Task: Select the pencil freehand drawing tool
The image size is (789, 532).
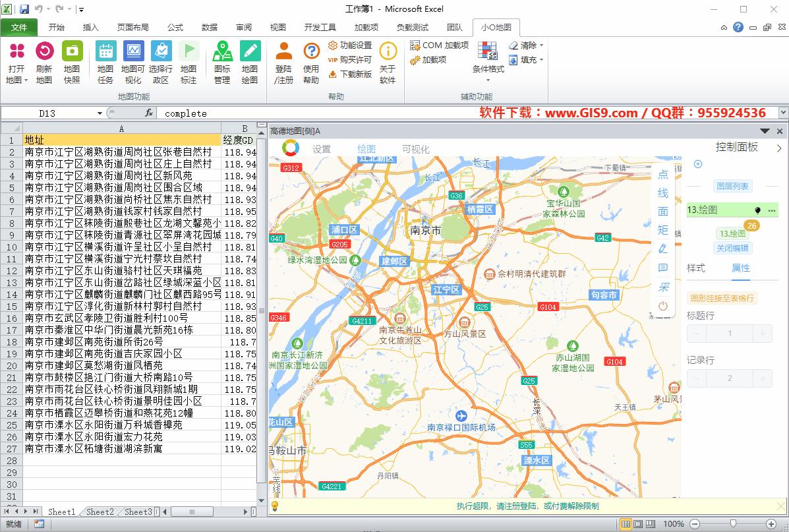Action: [664, 249]
